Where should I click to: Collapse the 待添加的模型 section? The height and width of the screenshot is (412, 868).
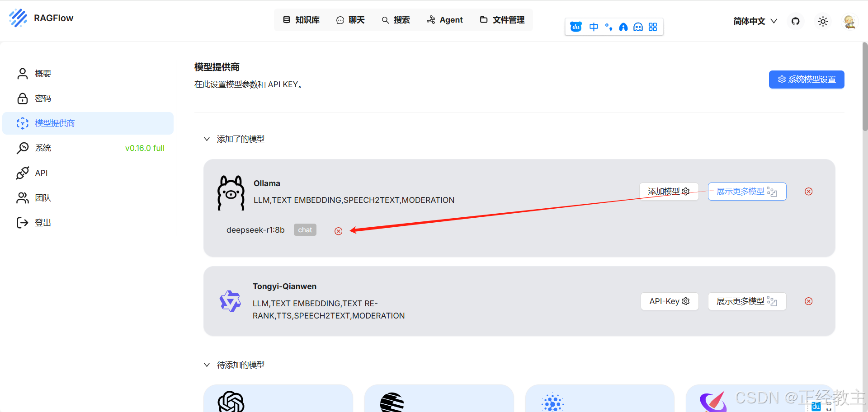point(207,365)
